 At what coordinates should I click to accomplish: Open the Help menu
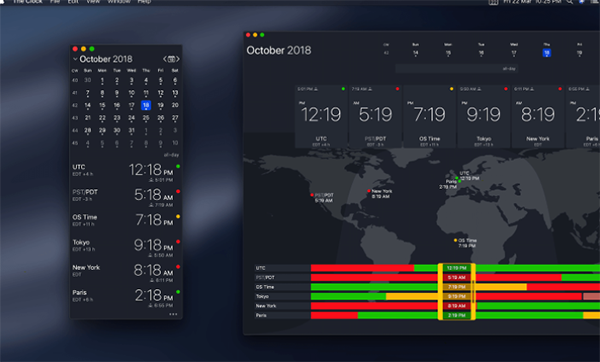coord(144,2)
